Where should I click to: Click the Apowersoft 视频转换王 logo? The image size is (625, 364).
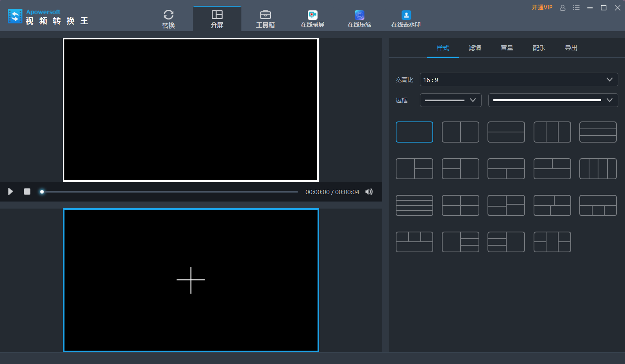pyautogui.click(x=48, y=17)
